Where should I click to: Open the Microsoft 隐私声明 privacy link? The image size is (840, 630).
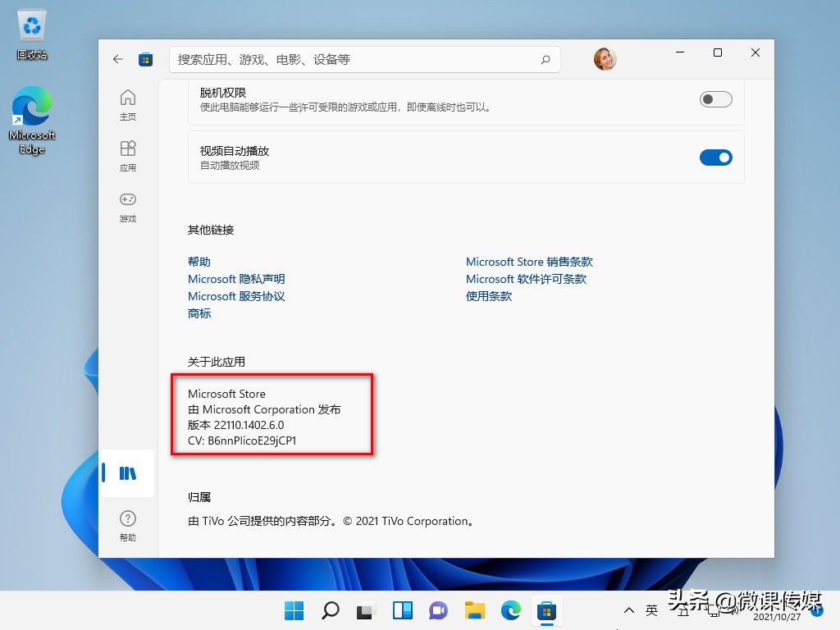(236, 279)
